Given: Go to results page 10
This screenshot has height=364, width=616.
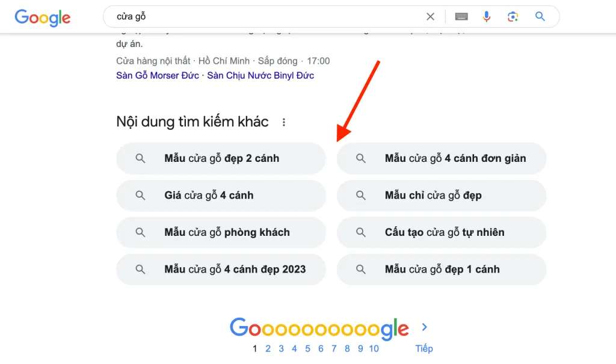Looking at the screenshot, I should click(x=374, y=349).
